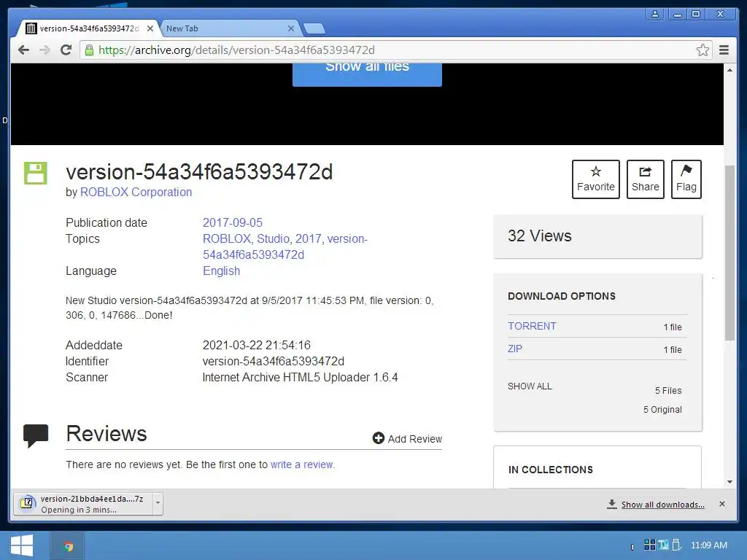The height and width of the screenshot is (560, 747).
Task: Click the system tray USB device icon
Action: [x=676, y=544]
